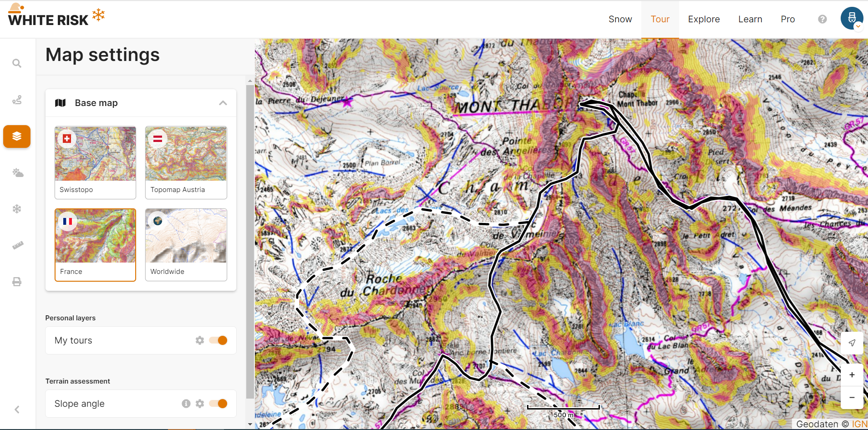Open the weather sidebar icon
This screenshot has height=430, width=868.
coord(17,173)
